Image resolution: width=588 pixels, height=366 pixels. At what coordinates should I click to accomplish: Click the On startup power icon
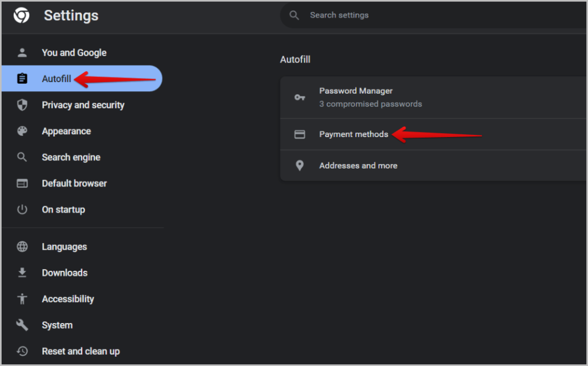pyautogui.click(x=22, y=209)
